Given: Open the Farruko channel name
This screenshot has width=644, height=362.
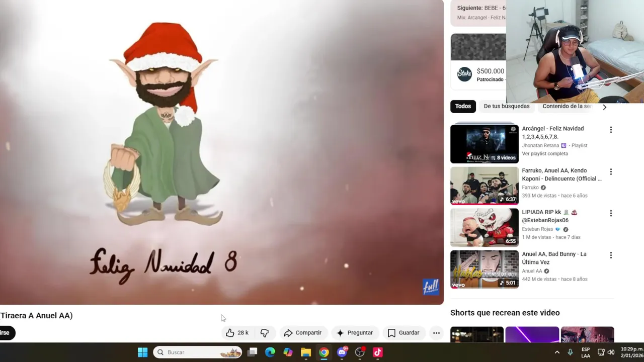Looking at the screenshot, I should pyautogui.click(x=530, y=188).
